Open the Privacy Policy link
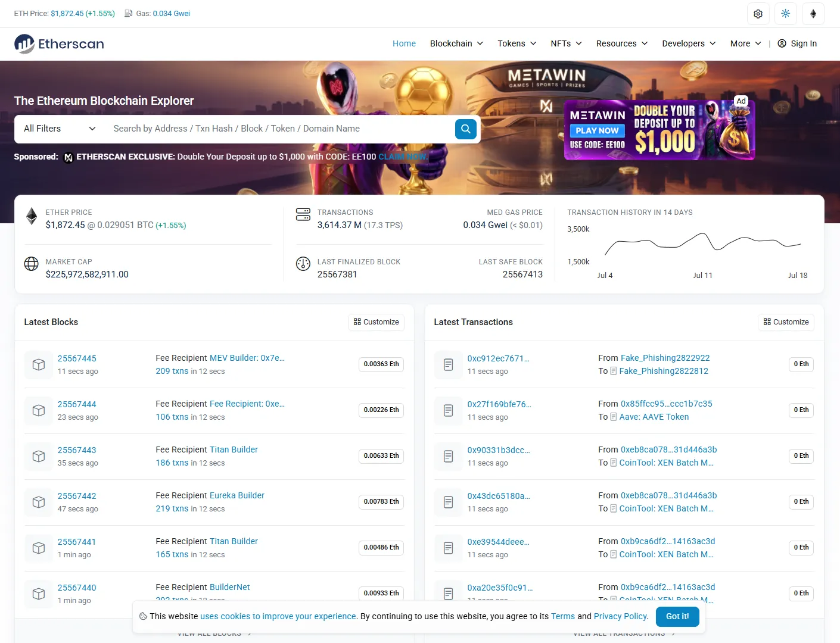Screen dimensions: 840x643 [620, 616]
